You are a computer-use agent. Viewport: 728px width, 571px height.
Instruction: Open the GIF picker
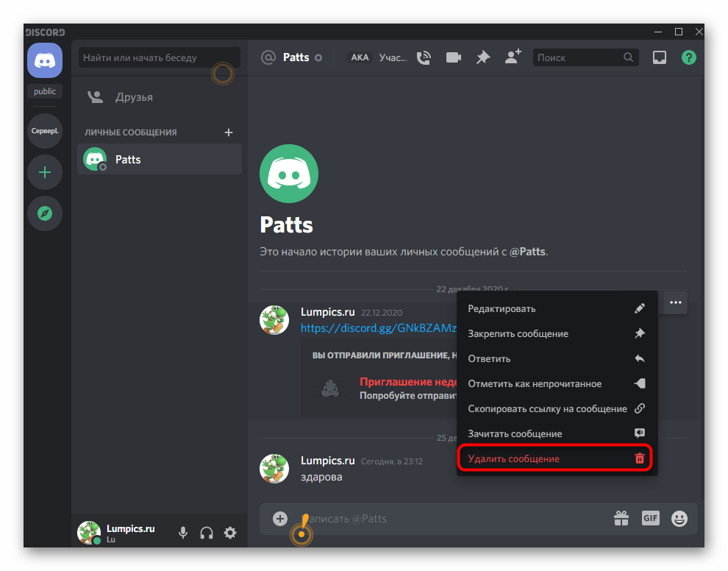[x=650, y=518]
